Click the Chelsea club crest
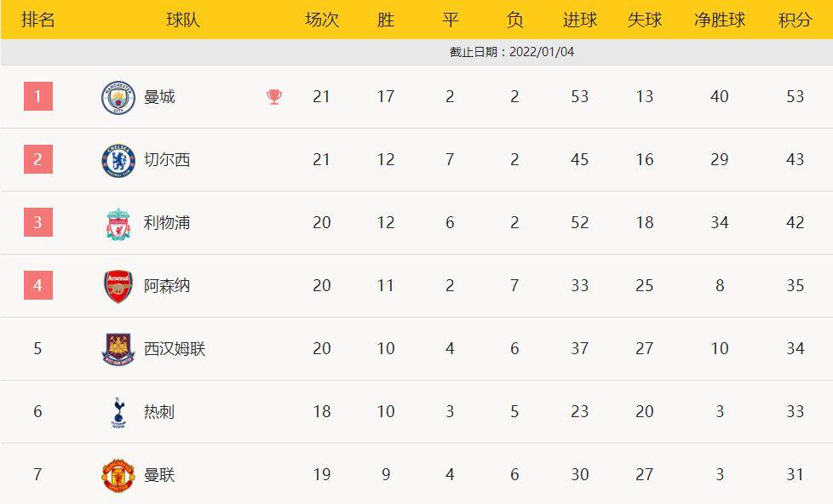This screenshot has height=504, width=833. [x=118, y=160]
